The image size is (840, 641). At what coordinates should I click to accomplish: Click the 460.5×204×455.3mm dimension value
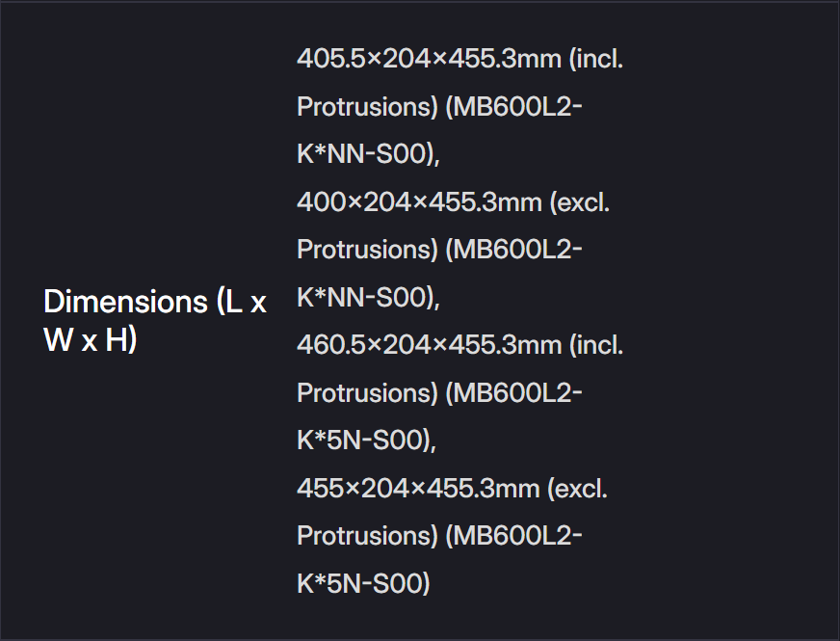(x=429, y=345)
